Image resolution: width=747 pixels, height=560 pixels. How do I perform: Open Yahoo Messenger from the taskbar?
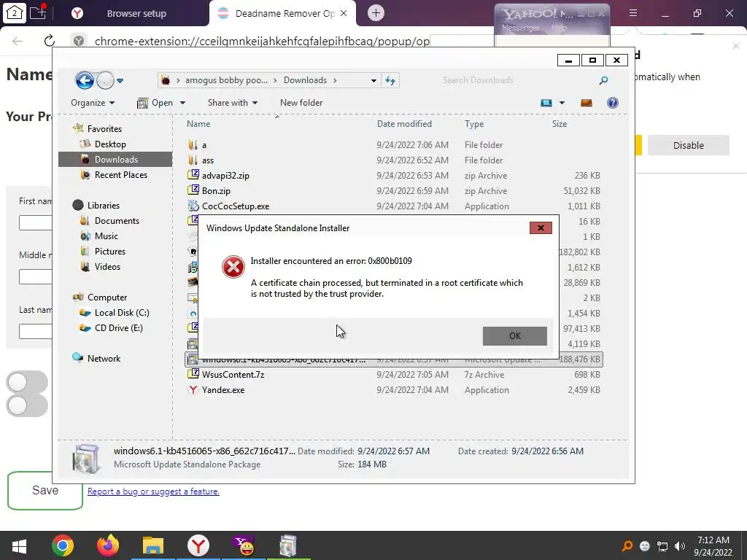point(244,545)
